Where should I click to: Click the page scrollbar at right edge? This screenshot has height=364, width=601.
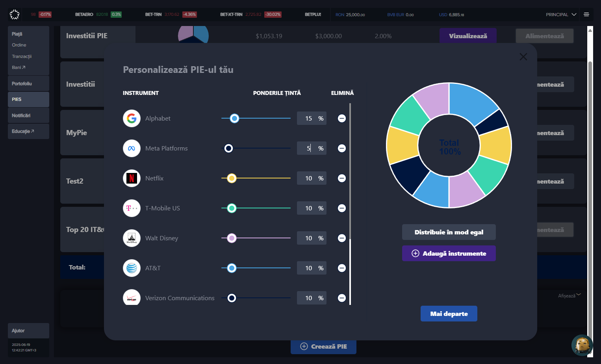click(x=590, y=191)
